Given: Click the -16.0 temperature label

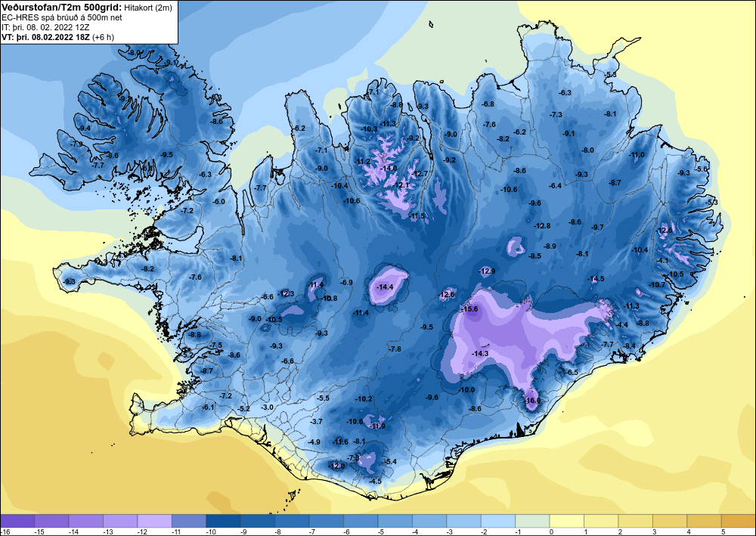Looking at the screenshot, I should [x=533, y=401].
